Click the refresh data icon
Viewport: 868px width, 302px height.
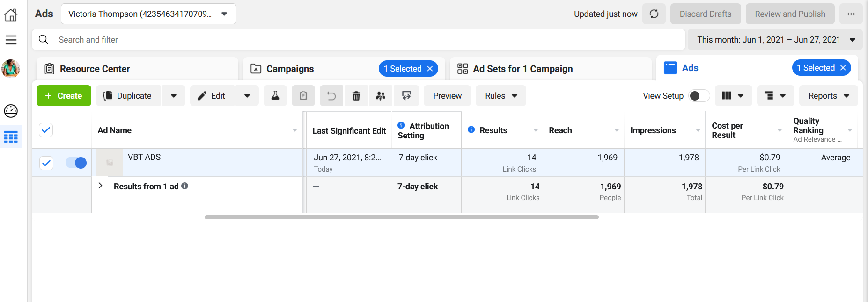654,14
